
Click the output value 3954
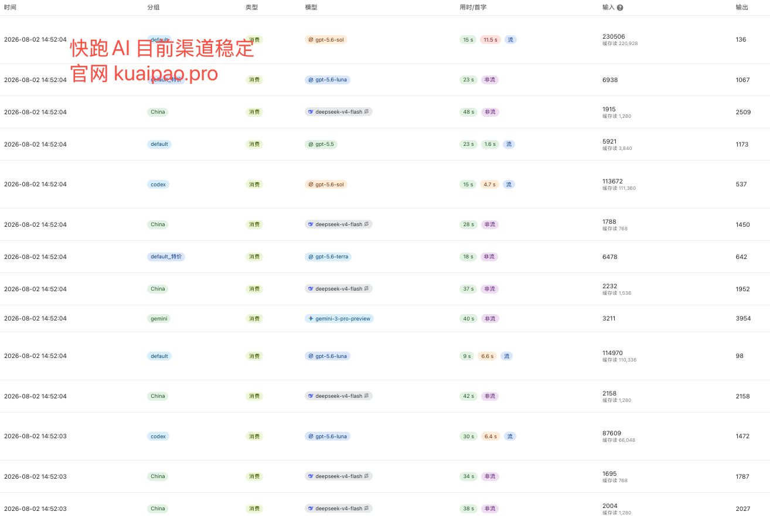743,319
